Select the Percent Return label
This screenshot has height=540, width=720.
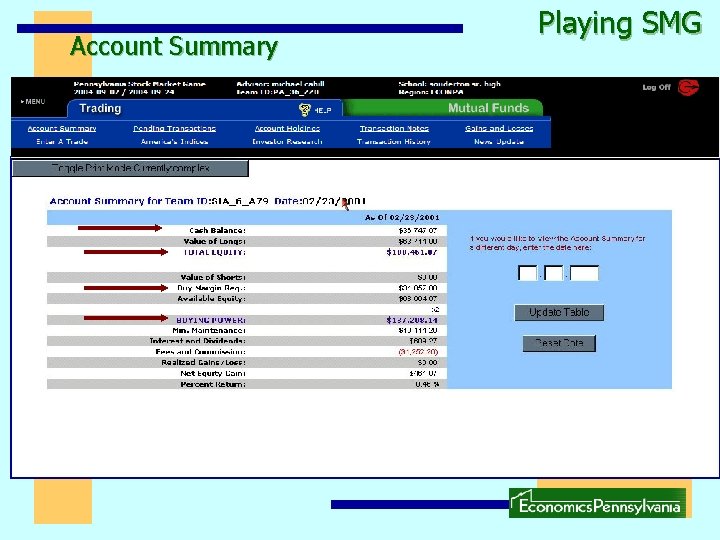click(x=213, y=384)
